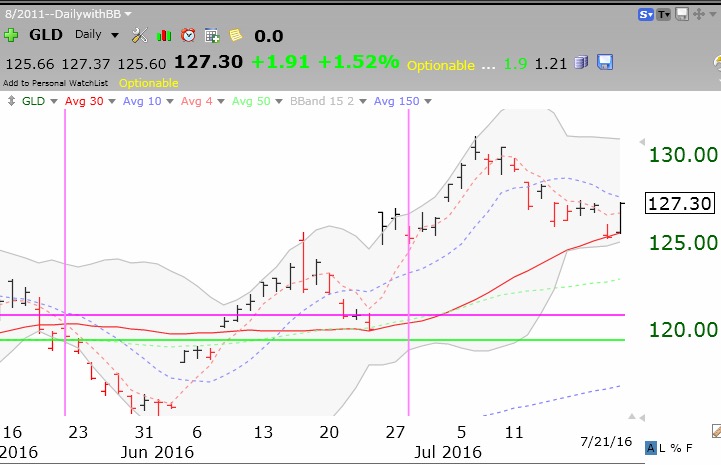This screenshot has height=465, width=721.
Task: Click the gray up-triangle near the chart corner
Action: pyautogui.click(x=632, y=417)
